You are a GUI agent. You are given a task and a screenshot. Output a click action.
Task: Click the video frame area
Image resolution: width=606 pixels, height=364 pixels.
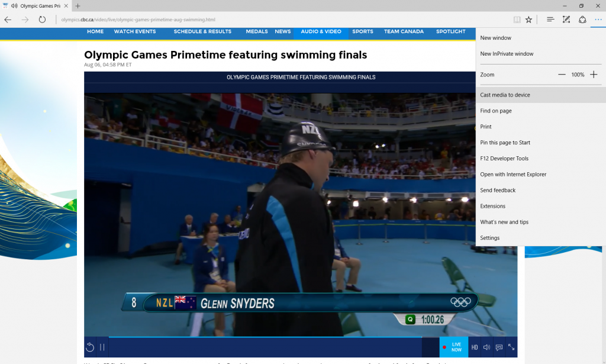pyautogui.click(x=301, y=214)
